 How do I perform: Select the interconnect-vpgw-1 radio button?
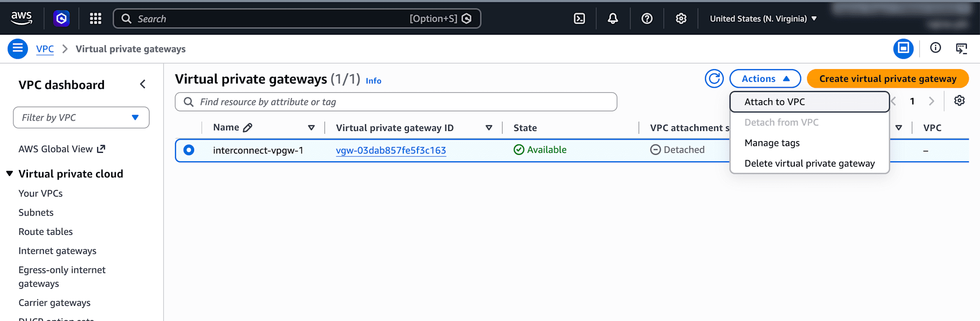pos(189,150)
